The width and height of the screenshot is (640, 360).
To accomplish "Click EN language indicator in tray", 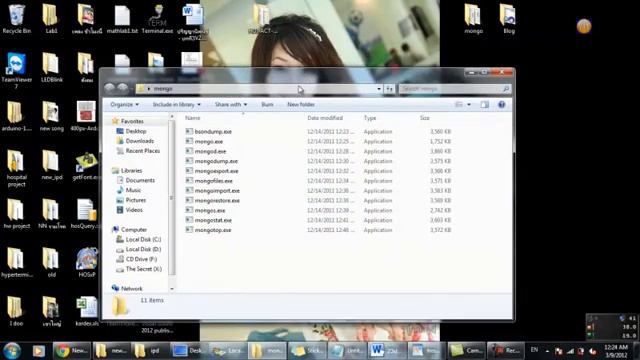I will click(x=534, y=350).
